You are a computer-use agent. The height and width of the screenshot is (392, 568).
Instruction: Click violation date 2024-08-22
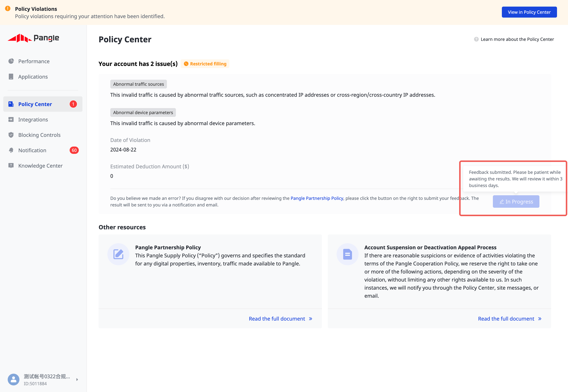[123, 150]
